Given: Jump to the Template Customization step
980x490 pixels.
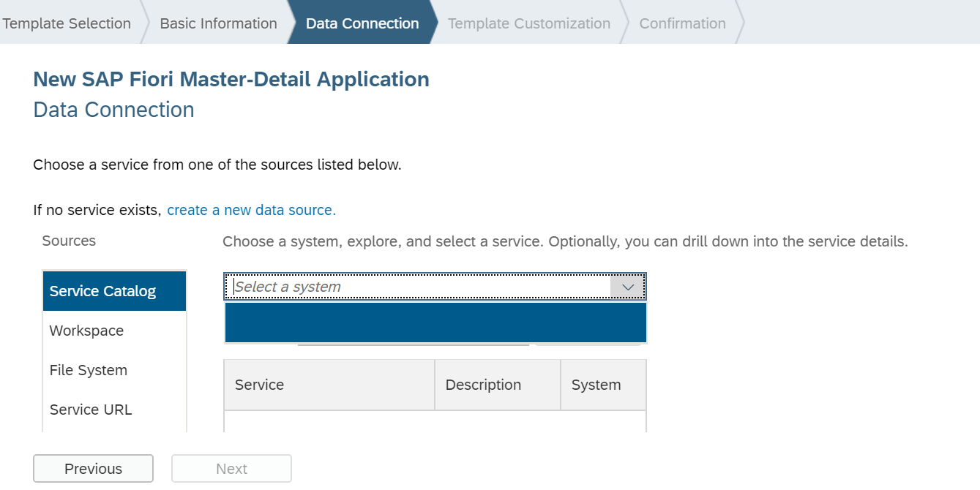Looking at the screenshot, I should click(x=528, y=23).
